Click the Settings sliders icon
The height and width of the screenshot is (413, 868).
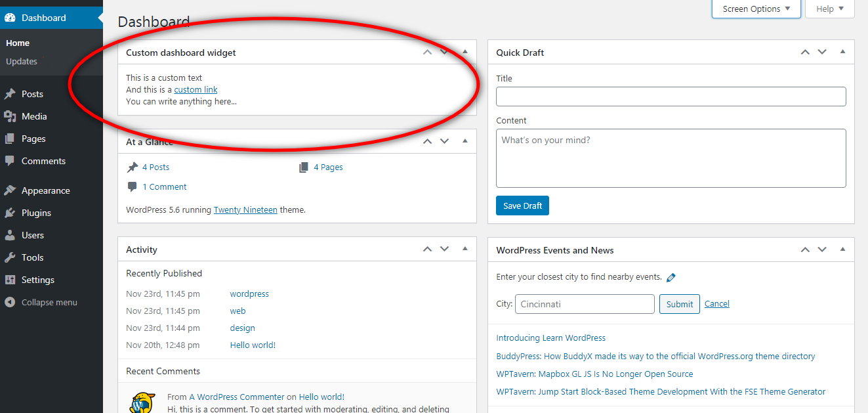10,280
